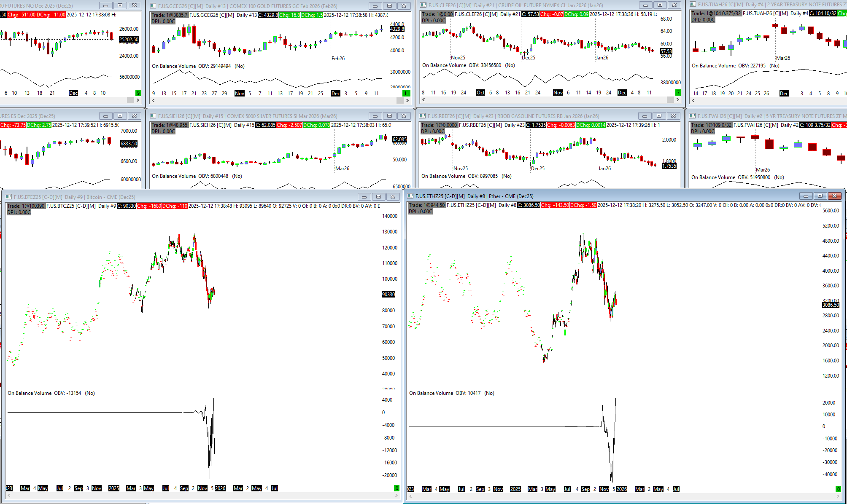
Task: Open the Bitcoin CME chart window icon
Action: click(8, 197)
